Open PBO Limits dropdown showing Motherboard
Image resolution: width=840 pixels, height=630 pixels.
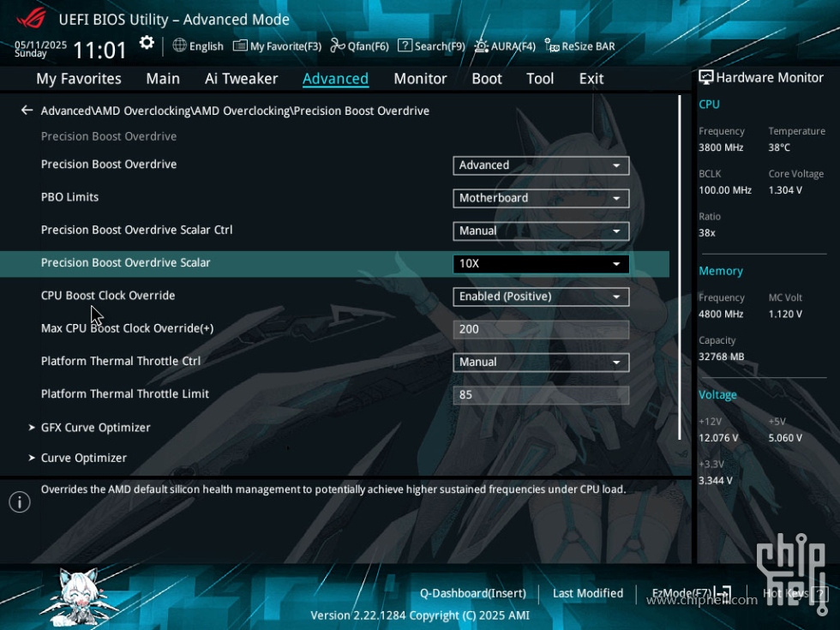[541, 198]
